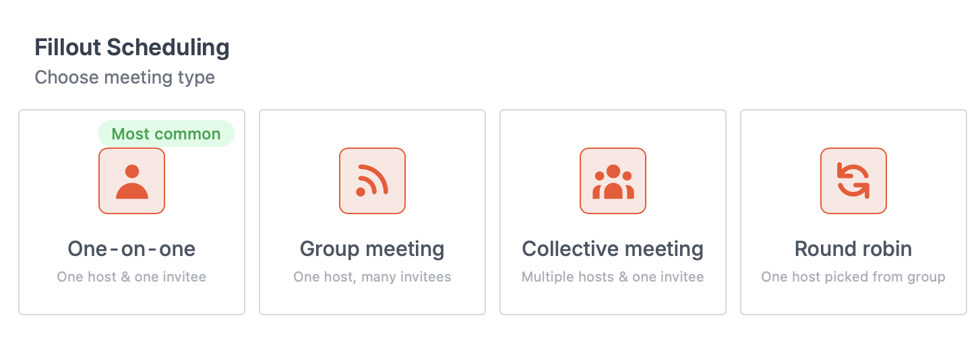Viewport: 980px width, 357px height.
Task: Click the 'One host & one invitee' description
Action: (x=131, y=277)
